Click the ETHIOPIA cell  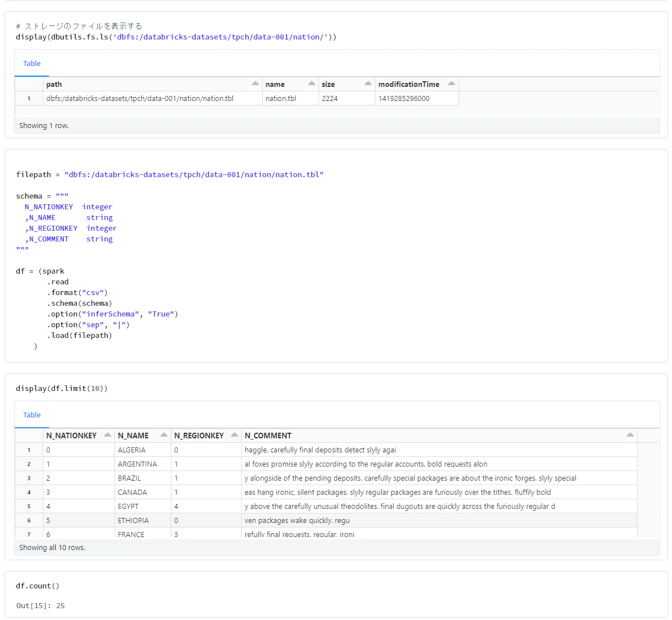(143, 521)
